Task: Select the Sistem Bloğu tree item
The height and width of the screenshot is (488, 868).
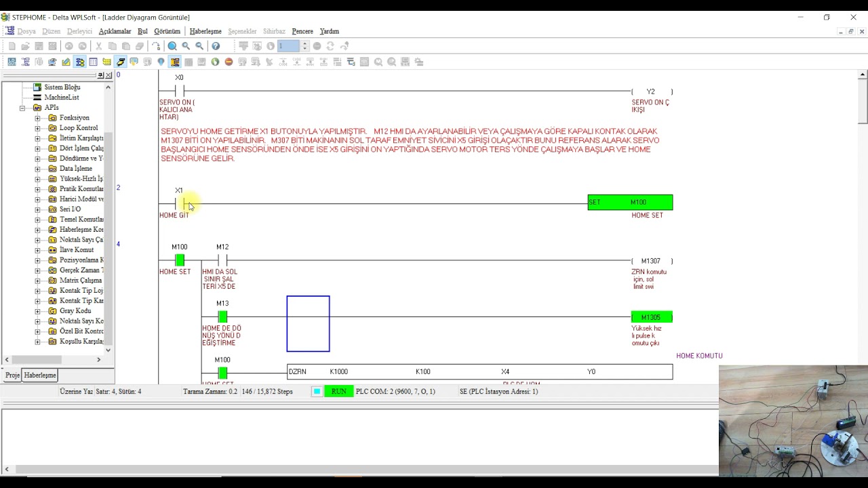Action: coord(62,87)
